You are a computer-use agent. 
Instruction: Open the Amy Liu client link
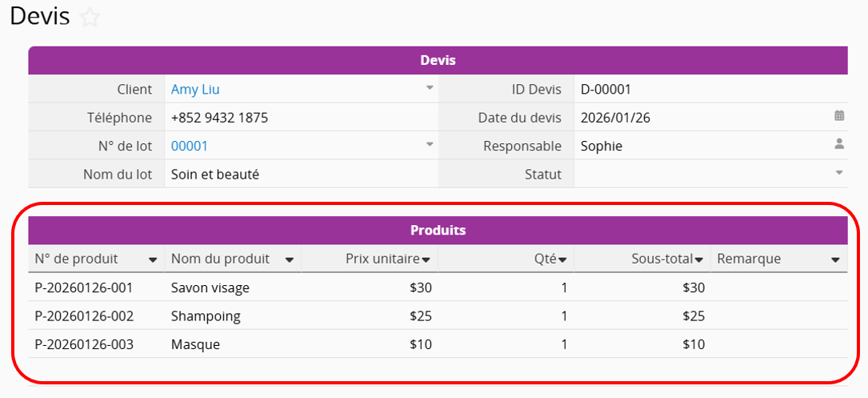click(x=195, y=90)
